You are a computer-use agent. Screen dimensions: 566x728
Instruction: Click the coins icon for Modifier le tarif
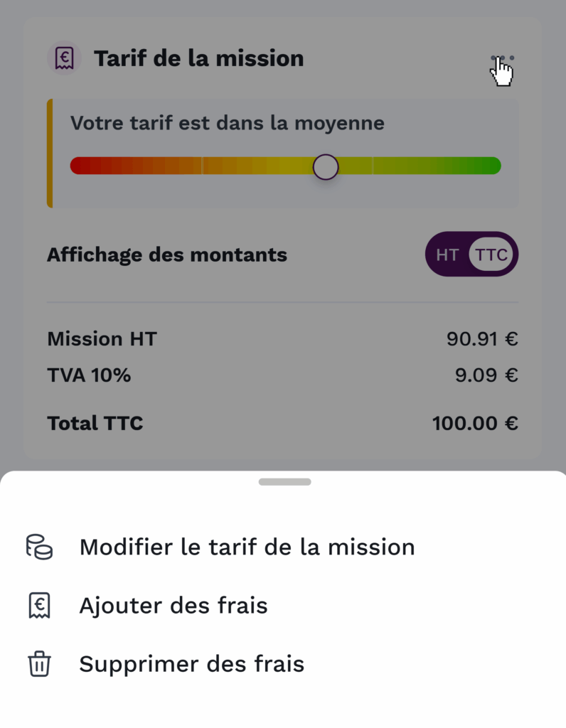point(39,547)
